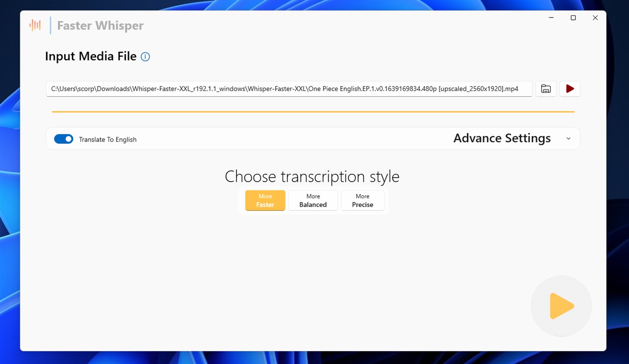Click the Faster Whisper title text
The width and height of the screenshot is (629, 364).
tap(100, 25)
